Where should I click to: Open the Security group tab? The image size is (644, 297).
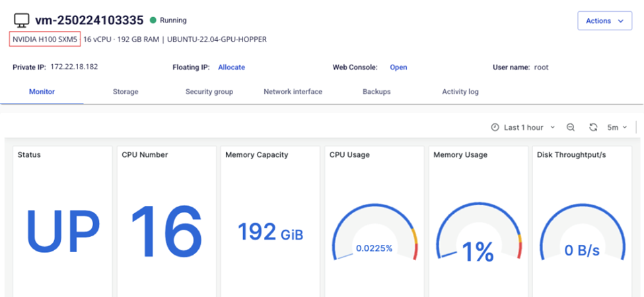tap(209, 92)
